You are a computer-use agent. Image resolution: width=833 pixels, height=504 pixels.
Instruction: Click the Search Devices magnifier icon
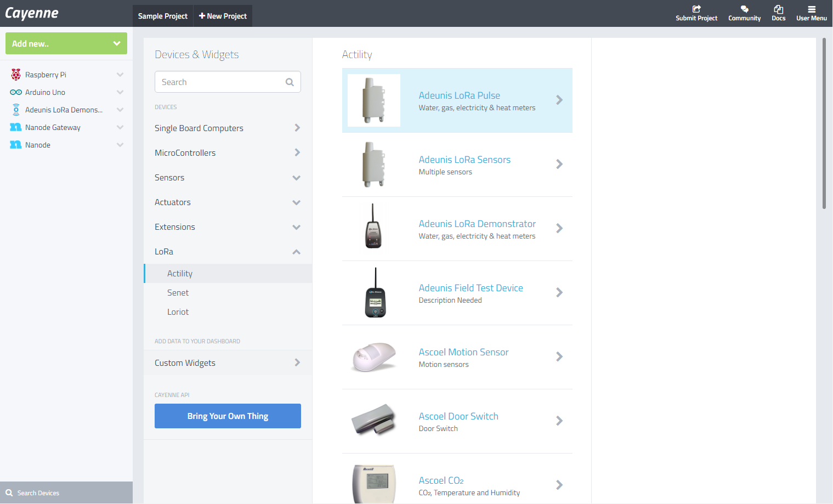(9, 492)
